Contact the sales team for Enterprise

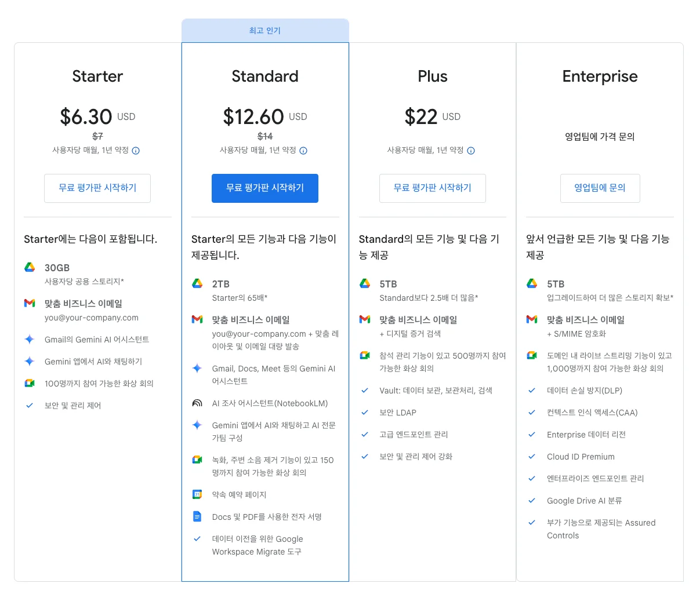click(x=600, y=188)
